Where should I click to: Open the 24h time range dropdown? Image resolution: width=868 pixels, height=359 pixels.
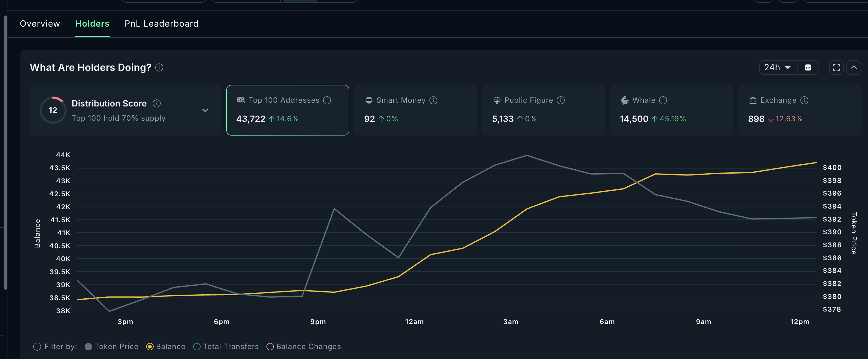[777, 67]
